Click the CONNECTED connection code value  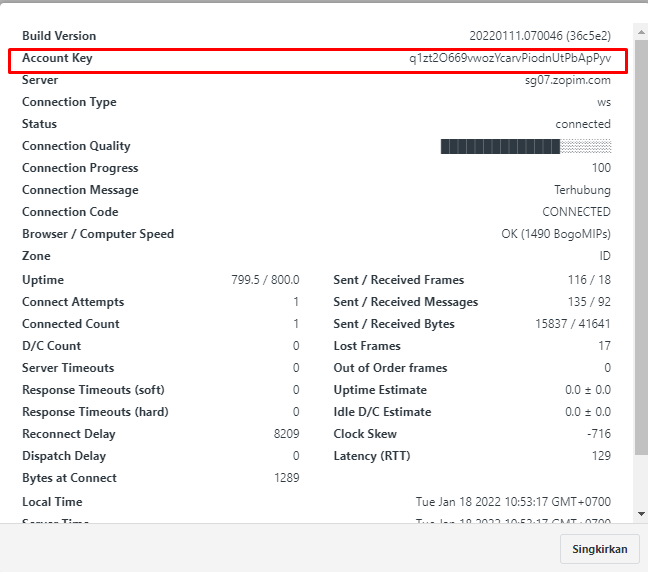[x=576, y=212]
